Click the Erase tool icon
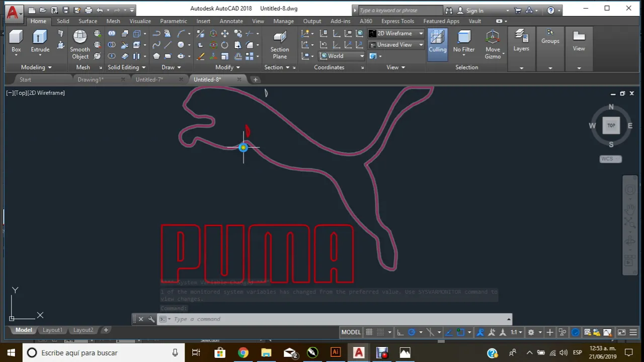Viewport: 644px width, 362px height. click(x=201, y=56)
